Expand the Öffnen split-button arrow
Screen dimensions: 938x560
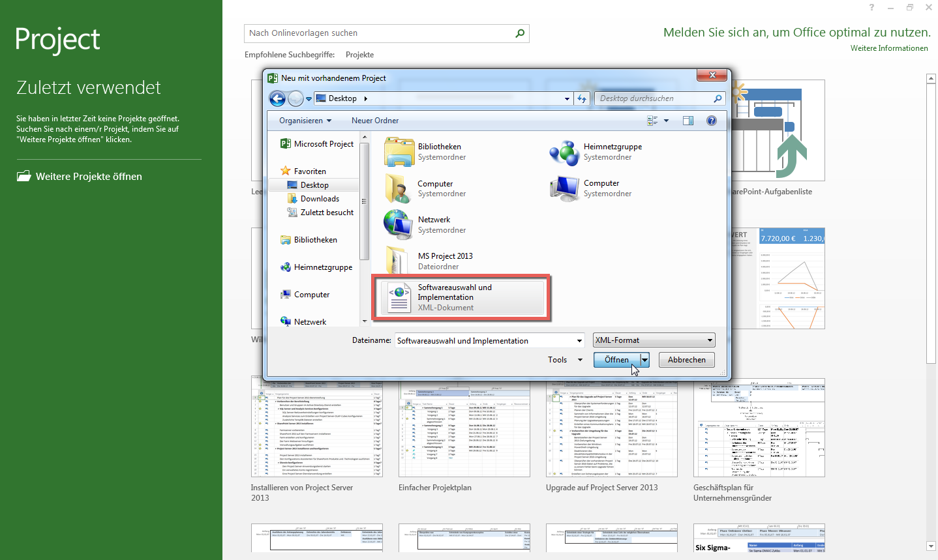point(644,359)
